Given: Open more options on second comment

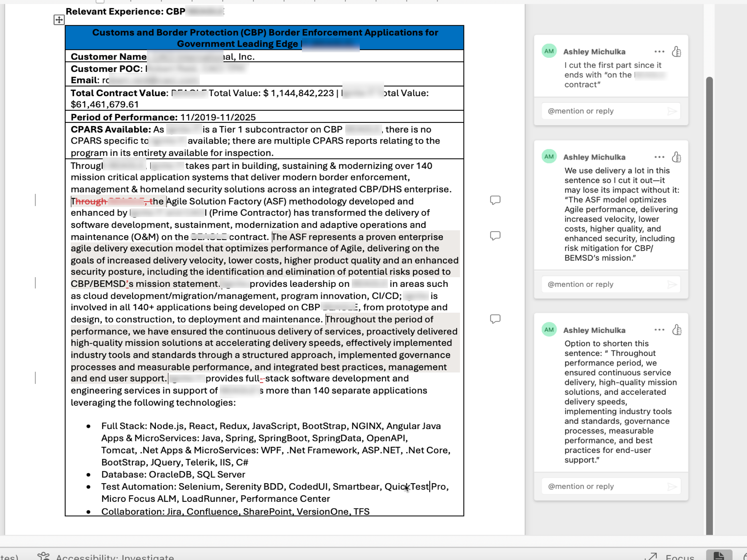Looking at the screenshot, I should coord(659,157).
